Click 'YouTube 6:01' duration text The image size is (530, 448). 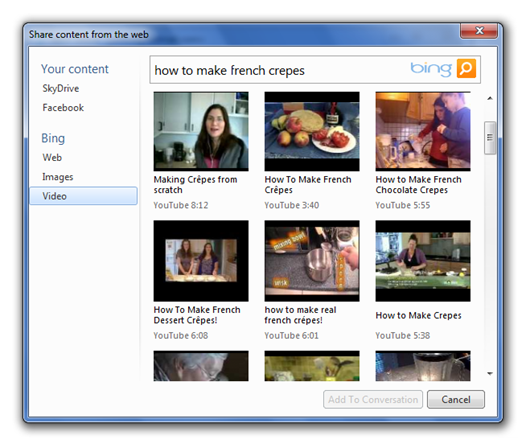point(291,335)
